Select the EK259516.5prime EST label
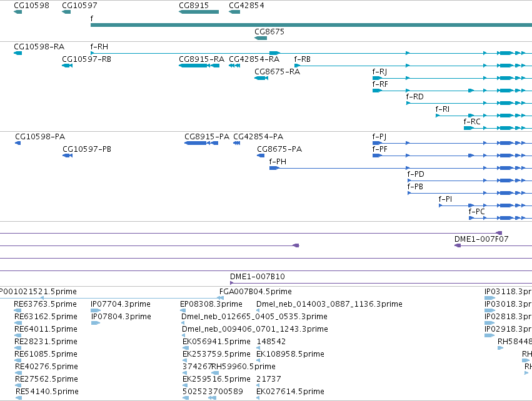Screen dimensions: 532x401 [216, 379]
